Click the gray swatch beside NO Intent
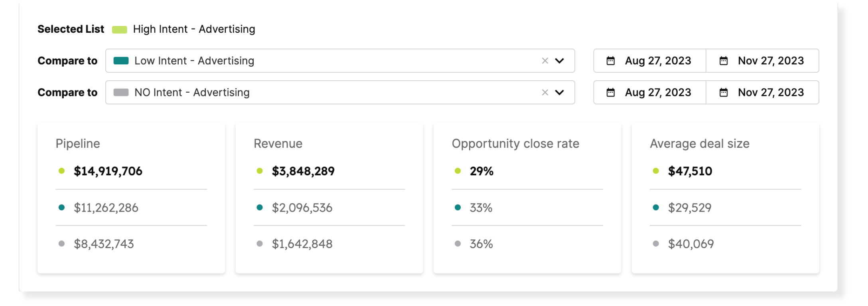 [121, 93]
